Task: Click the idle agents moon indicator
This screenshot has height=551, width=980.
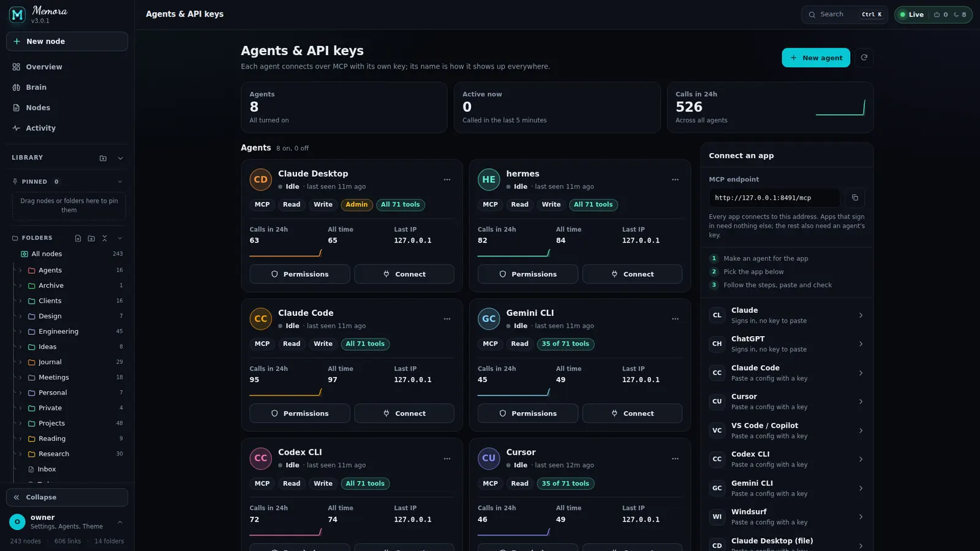Action: tap(960, 15)
